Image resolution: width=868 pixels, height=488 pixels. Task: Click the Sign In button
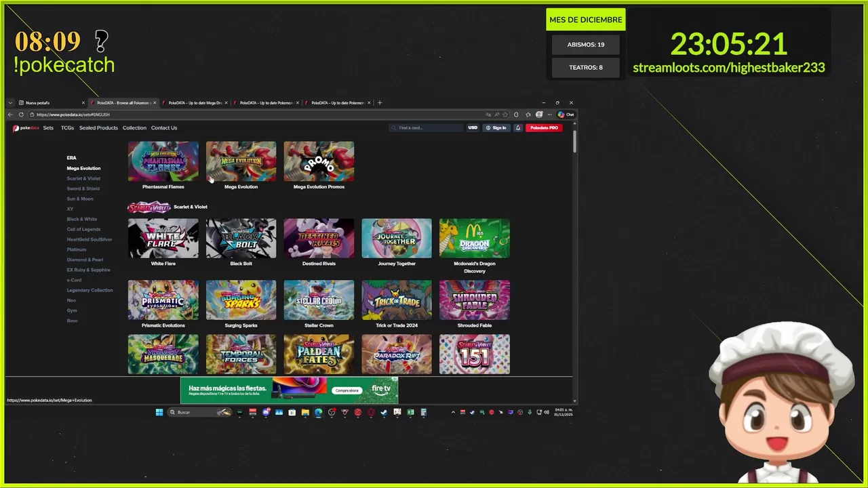pos(496,127)
